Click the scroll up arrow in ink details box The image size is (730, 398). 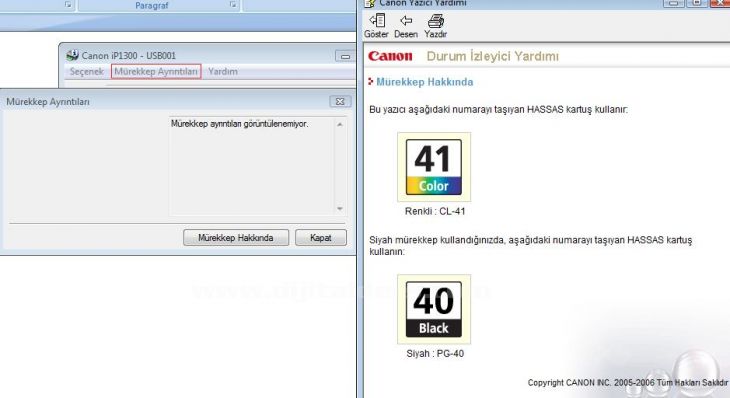(340, 124)
